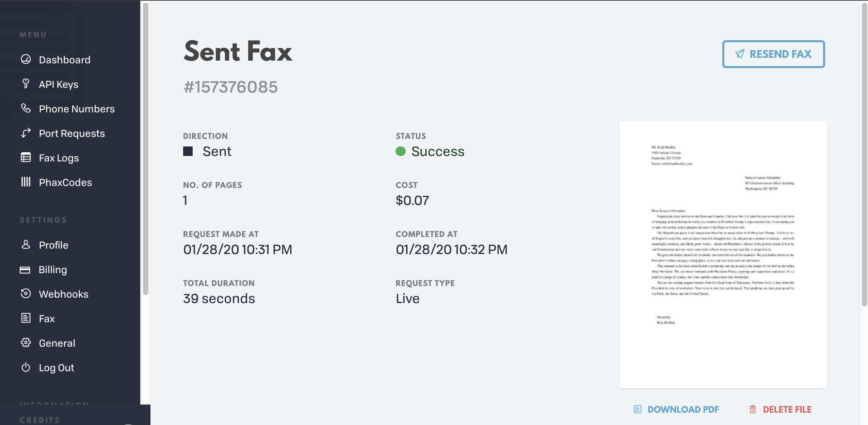The height and width of the screenshot is (425, 868).
Task: Click the Webhooks circular icon
Action: point(26,294)
